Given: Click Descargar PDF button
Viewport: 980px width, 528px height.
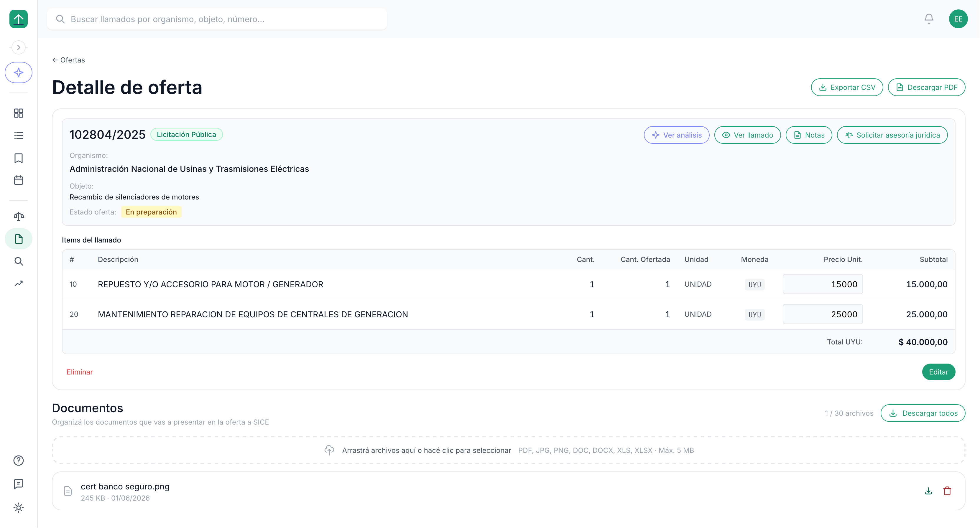Looking at the screenshot, I should coord(926,87).
